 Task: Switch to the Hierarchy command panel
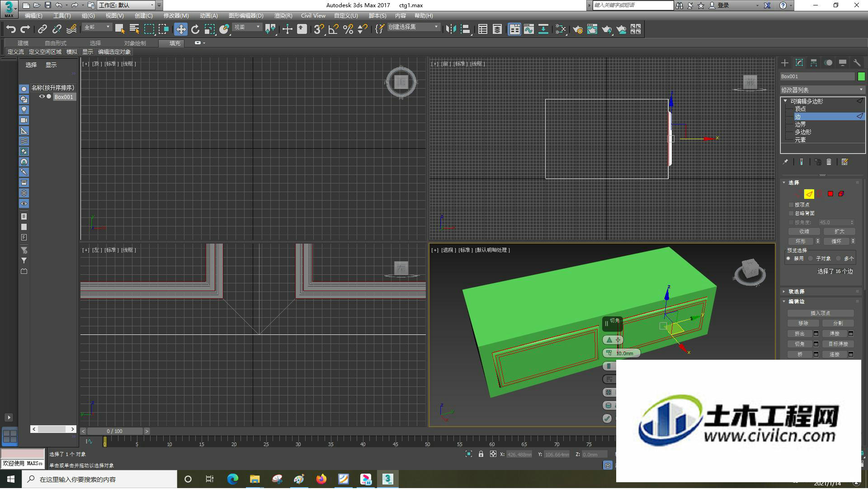pyautogui.click(x=814, y=63)
